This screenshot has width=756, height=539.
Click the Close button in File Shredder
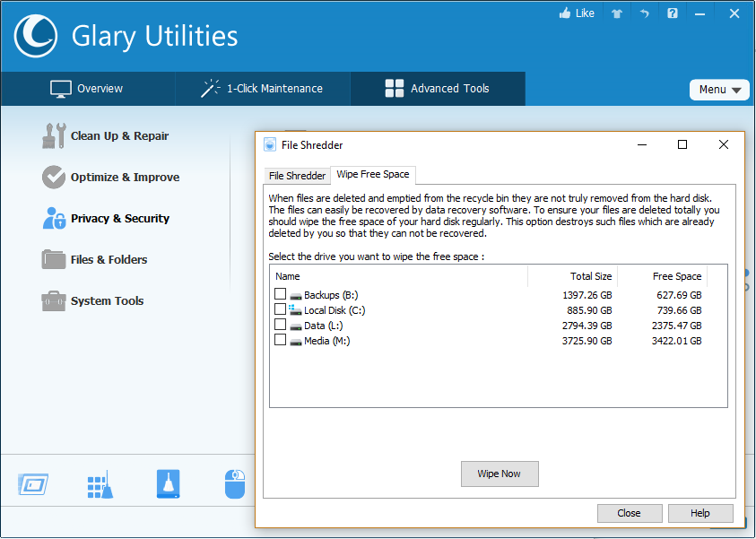click(x=630, y=514)
